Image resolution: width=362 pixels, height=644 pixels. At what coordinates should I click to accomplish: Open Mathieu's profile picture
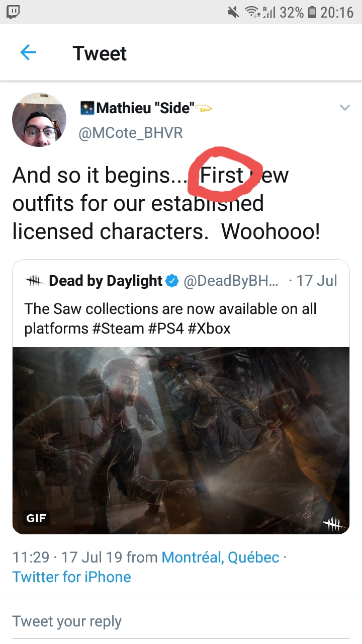click(39, 120)
